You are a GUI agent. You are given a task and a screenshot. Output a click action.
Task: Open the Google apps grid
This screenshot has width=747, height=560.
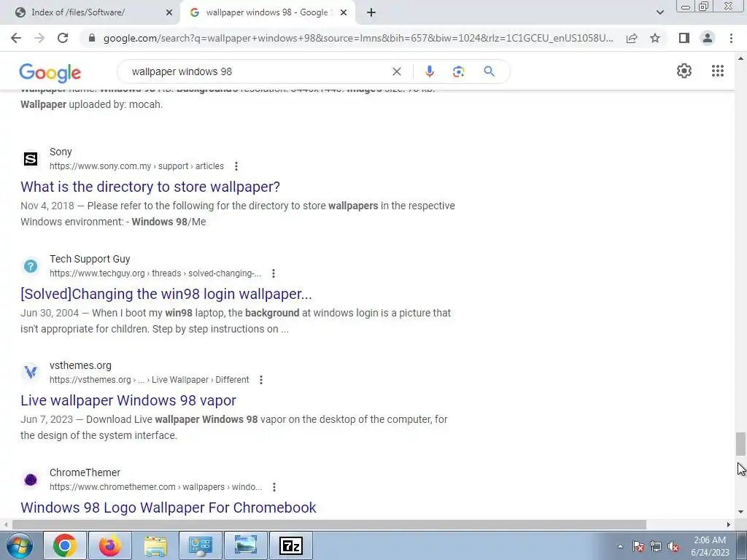(x=718, y=71)
